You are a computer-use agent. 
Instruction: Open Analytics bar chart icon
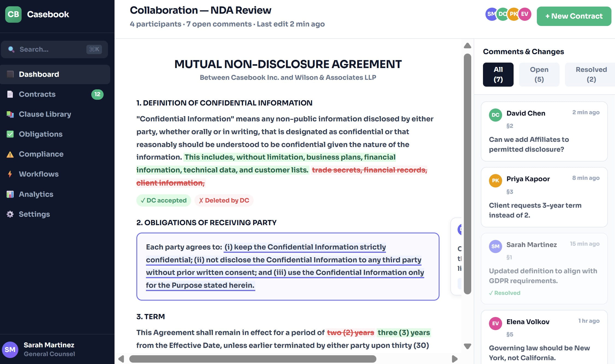(x=10, y=194)
